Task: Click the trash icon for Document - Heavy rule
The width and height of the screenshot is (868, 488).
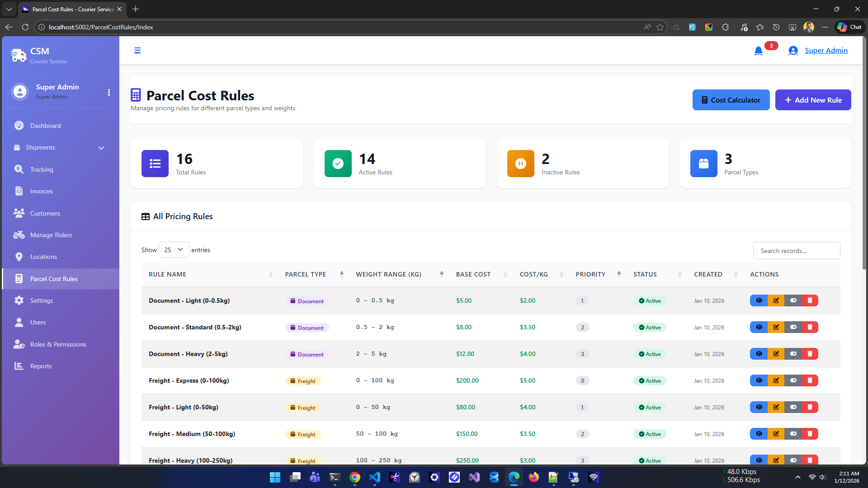Action: [x=810, y=354]
